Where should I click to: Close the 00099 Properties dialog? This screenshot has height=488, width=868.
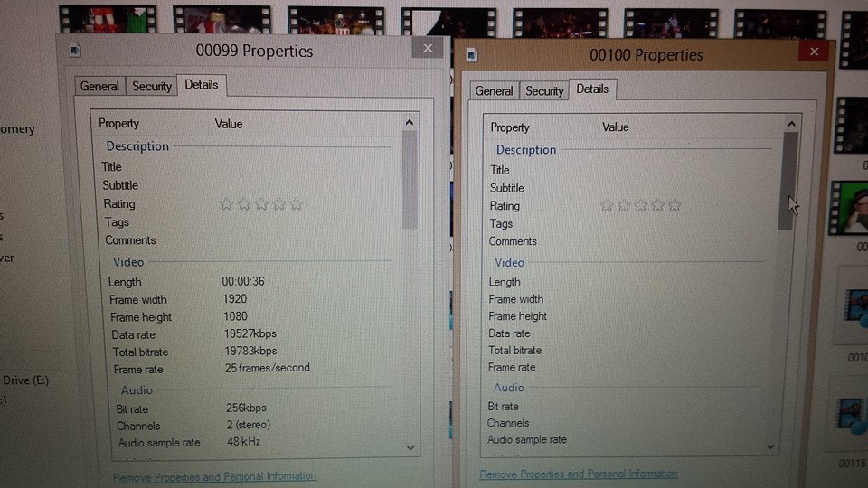point(428,49)
